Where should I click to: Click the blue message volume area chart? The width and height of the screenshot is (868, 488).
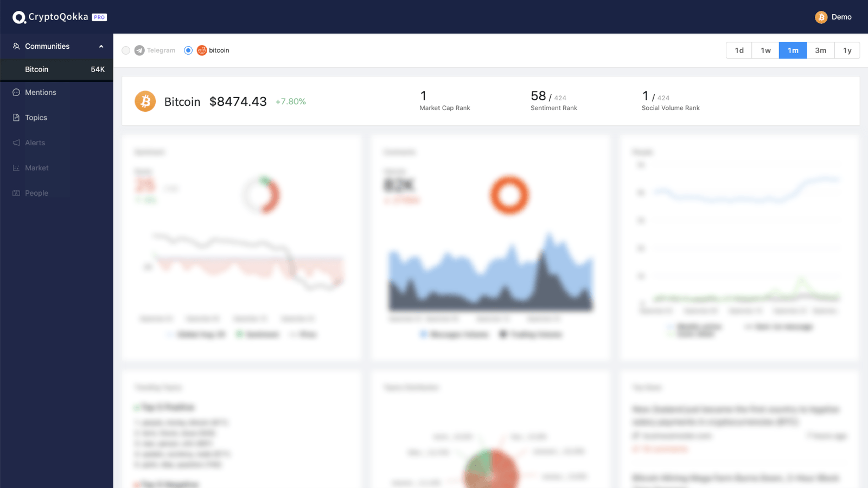coord(491,272)
